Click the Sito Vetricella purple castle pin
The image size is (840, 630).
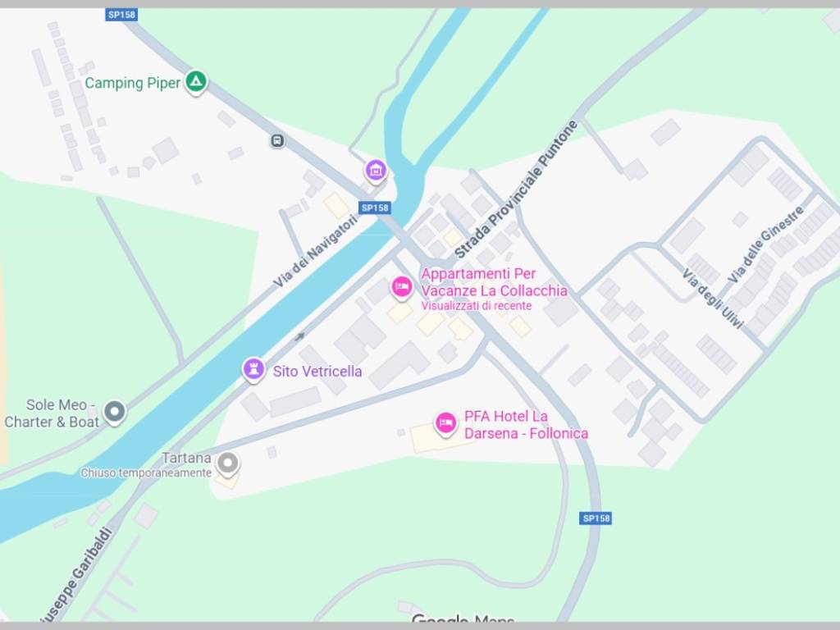[253, 370]
